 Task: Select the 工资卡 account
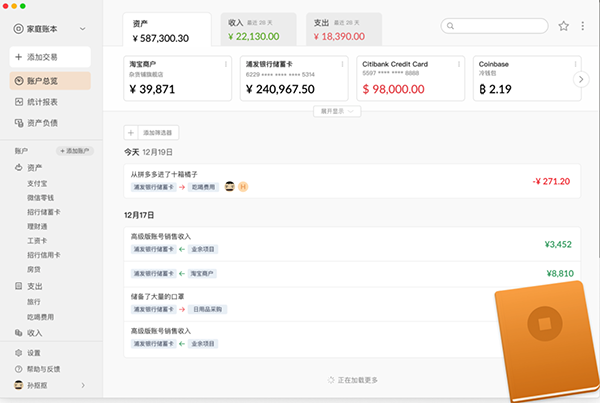37,241
